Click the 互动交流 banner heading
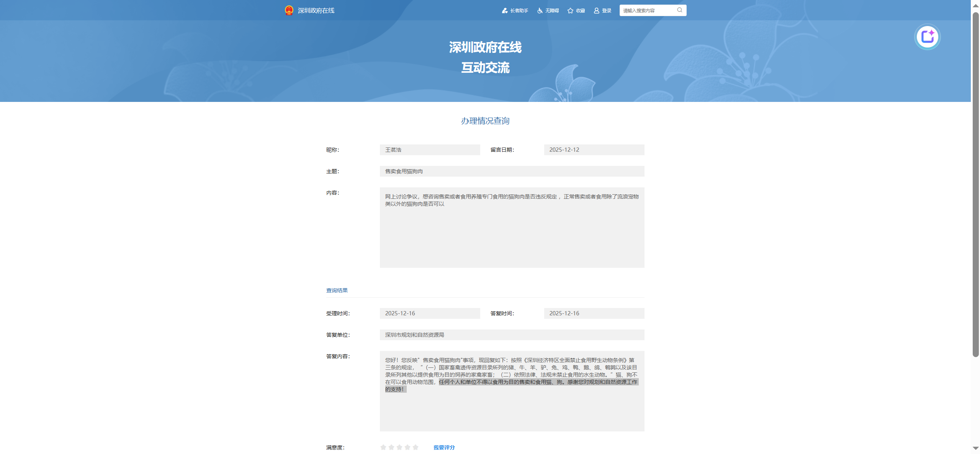The width and height of the screenshot is (980, 454). 485,68
